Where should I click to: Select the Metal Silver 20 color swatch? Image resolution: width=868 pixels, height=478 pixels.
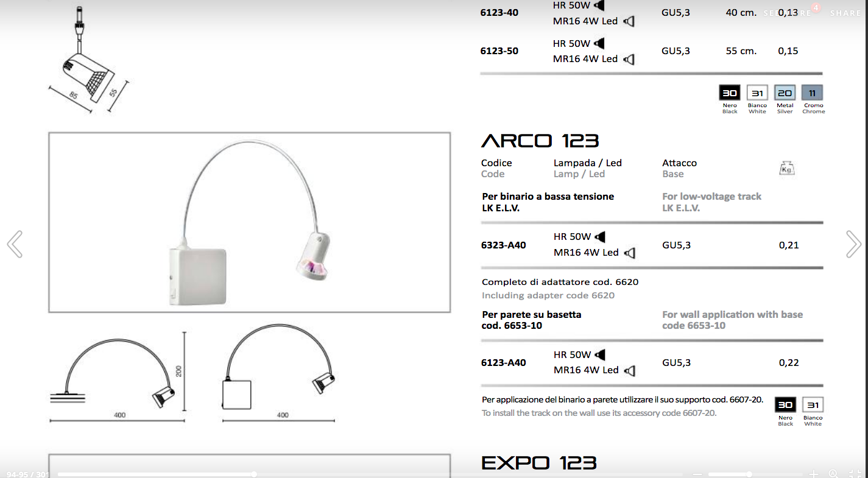pos(785,93)
